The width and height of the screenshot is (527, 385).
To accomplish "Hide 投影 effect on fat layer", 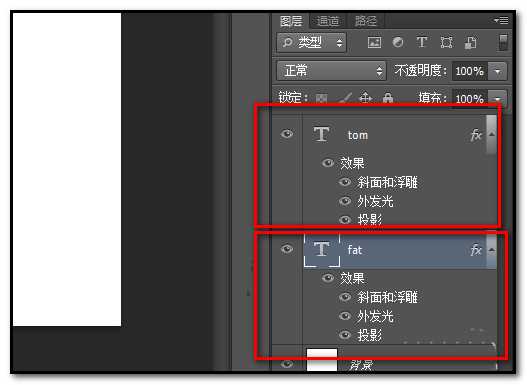I will coord(344,335).
